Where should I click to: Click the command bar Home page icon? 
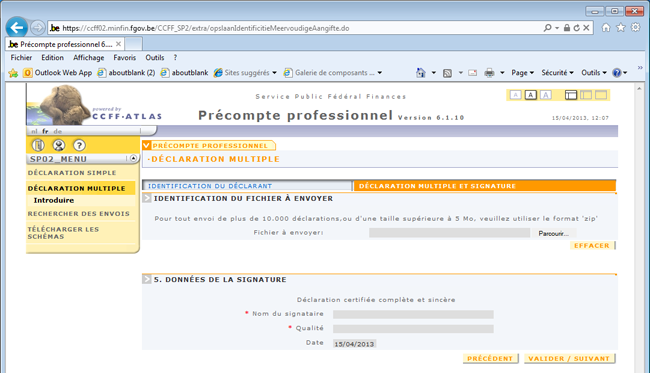pos(421,73)
